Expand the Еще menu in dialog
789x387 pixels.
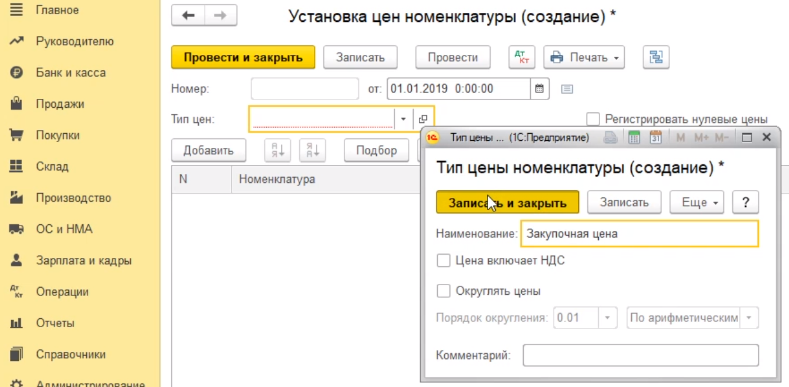click(x=696, y=202)
